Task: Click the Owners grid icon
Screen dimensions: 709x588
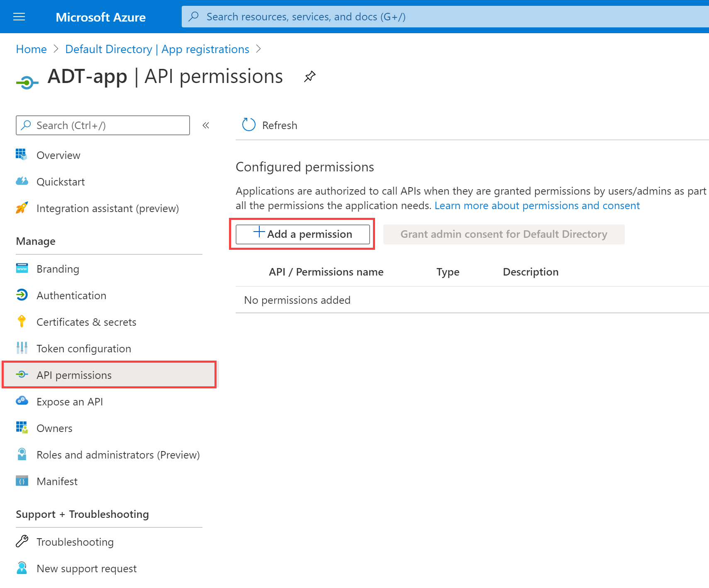Action: [x=22, y=427]
